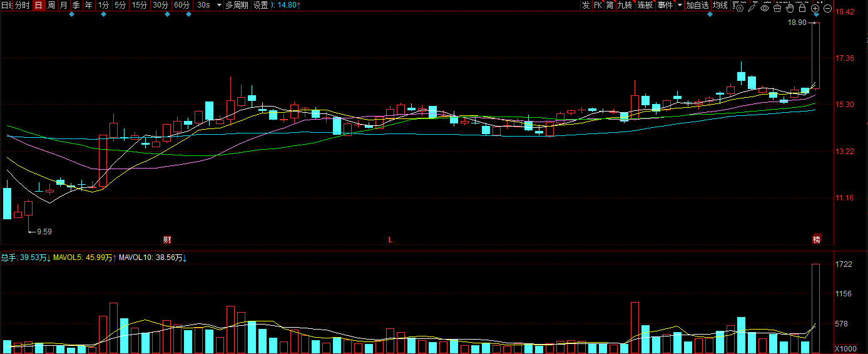Activate the hand pan tool

click(x=790, y=8)
